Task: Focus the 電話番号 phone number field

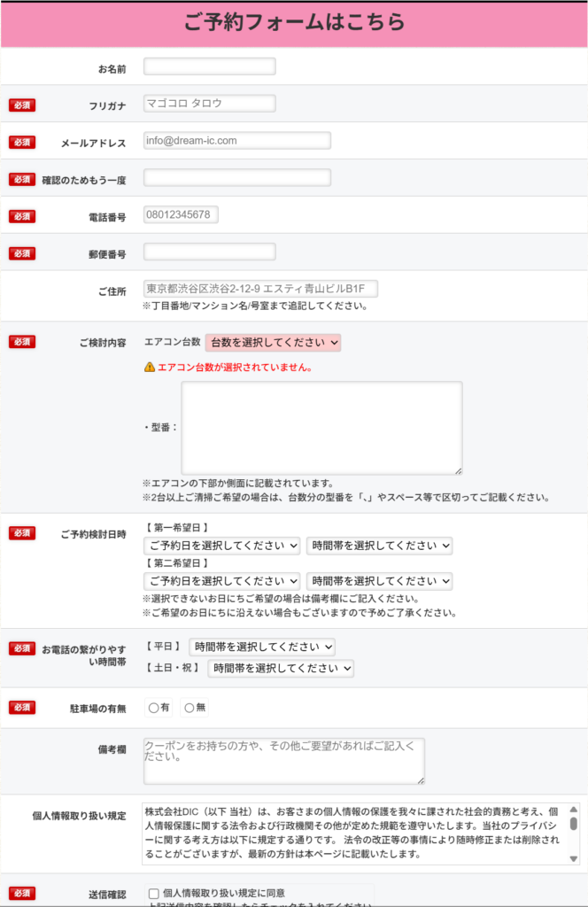Action: point(181,215)
